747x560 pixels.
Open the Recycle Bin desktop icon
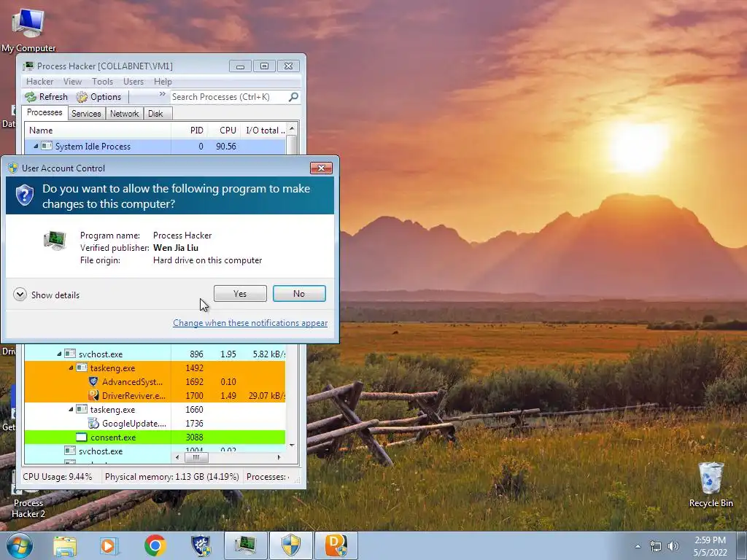pyautogui.click(x=711, y=485)
